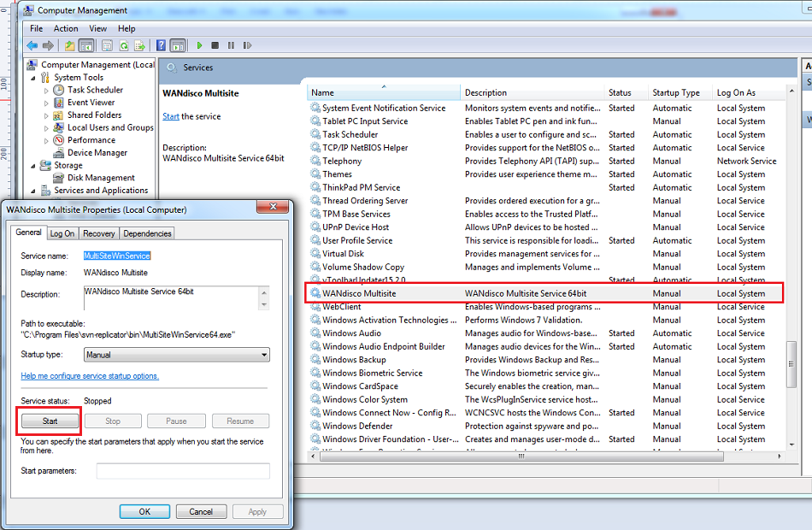Click the Start button in Properties dialog
The height and width of the screenshot is (530, 812).
tap(50, 421)
